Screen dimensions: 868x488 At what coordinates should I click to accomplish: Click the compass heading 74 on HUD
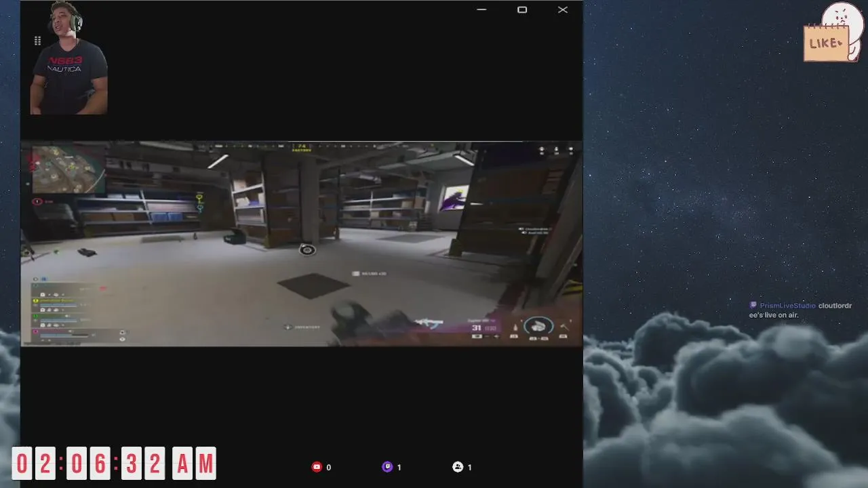point(302,147)
